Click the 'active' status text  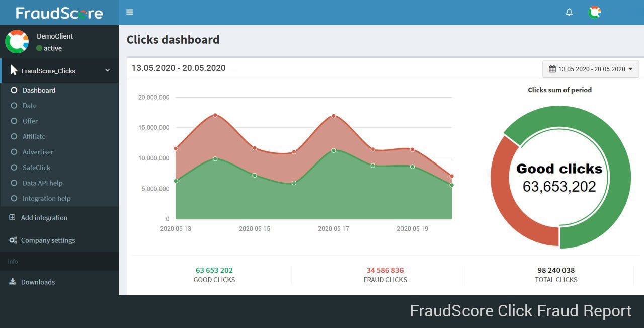[53, 48]
